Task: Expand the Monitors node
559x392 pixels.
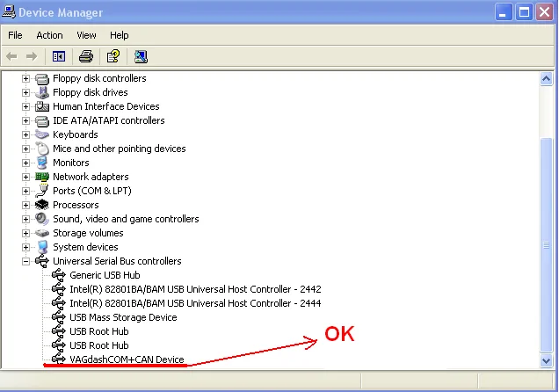Action: point(25,163)
